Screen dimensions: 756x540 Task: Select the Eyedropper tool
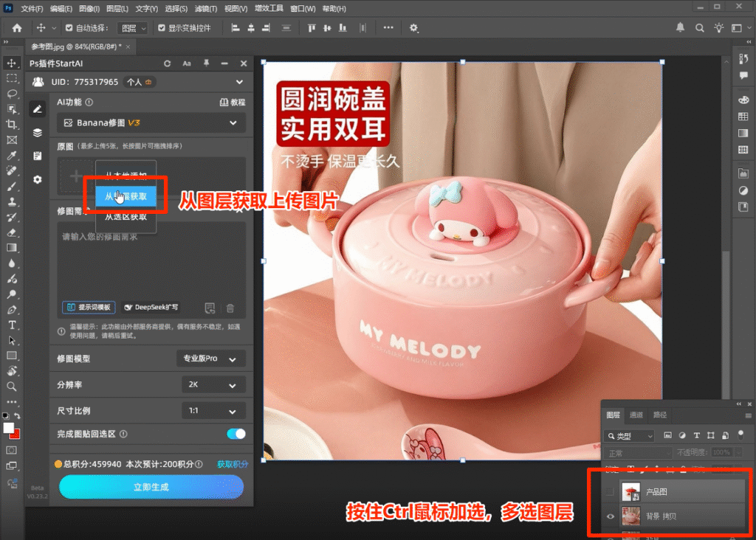pyautogui.click(x=12, y=156)
